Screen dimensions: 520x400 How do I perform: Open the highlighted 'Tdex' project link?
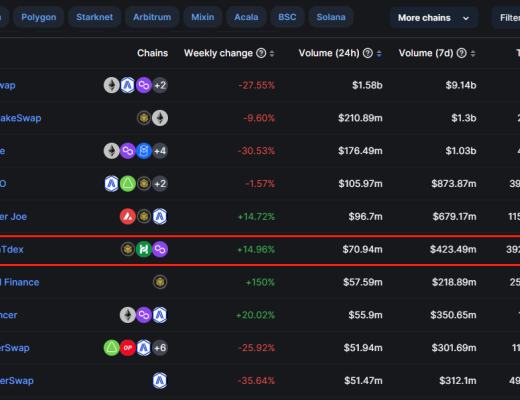click(12, 249)
